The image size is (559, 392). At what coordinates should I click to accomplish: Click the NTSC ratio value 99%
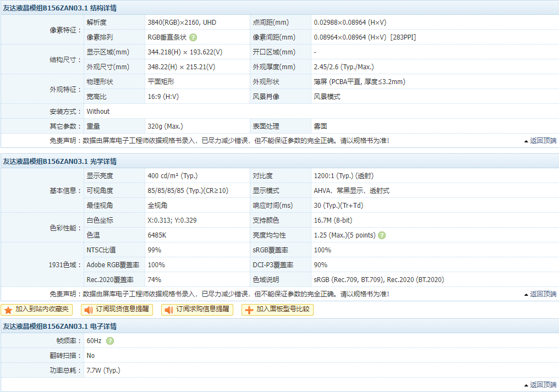(155, 250)
